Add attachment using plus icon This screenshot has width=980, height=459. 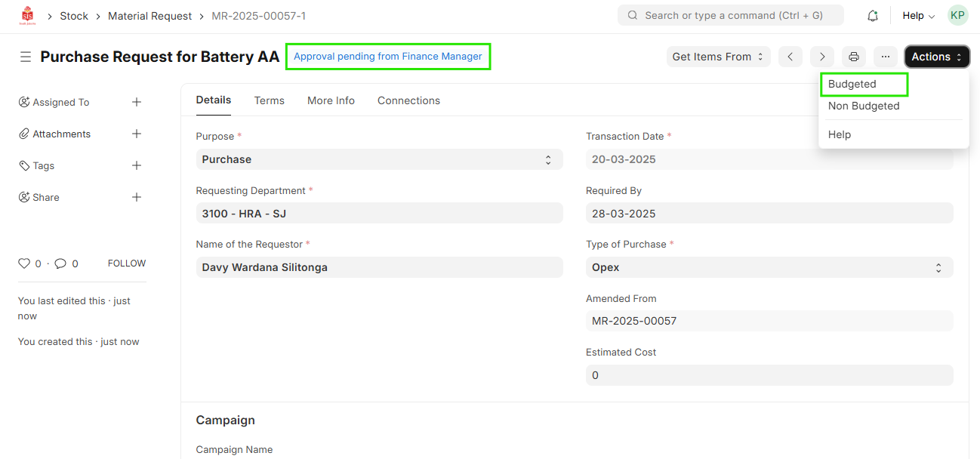[x=137, y=134]
